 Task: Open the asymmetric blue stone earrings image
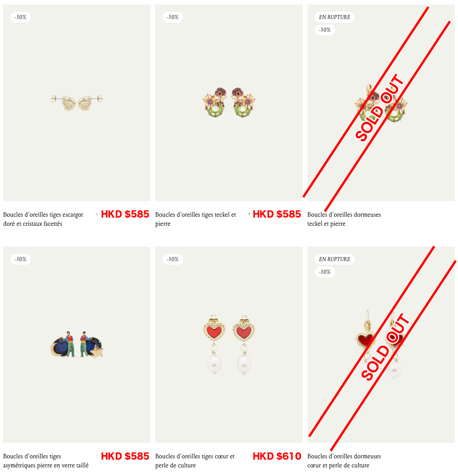pyautogui.click(x=77, y=345)
